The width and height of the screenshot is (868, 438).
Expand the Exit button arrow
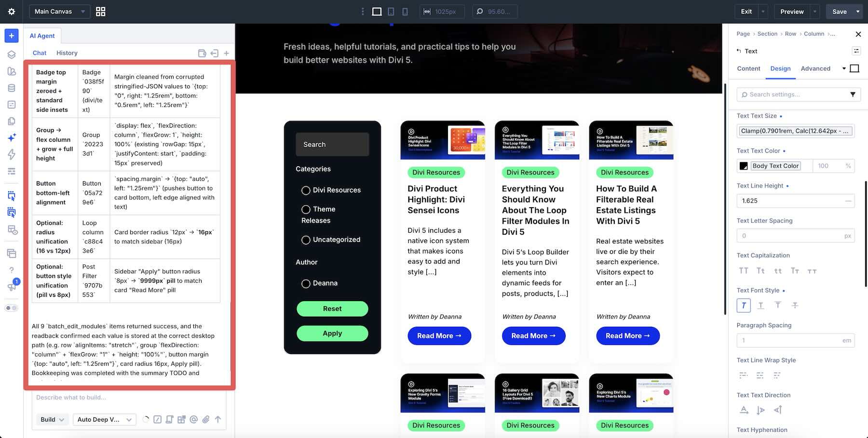[x=763, y=12]
